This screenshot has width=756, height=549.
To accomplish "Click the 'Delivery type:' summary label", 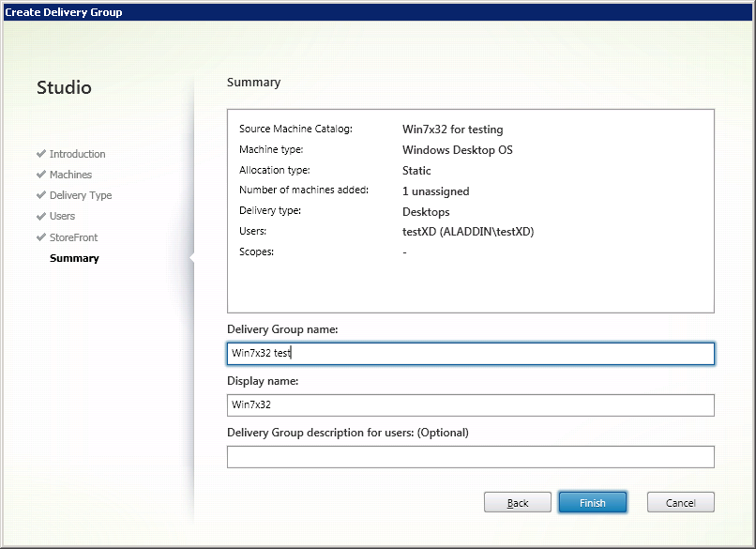I will point(270,211).
